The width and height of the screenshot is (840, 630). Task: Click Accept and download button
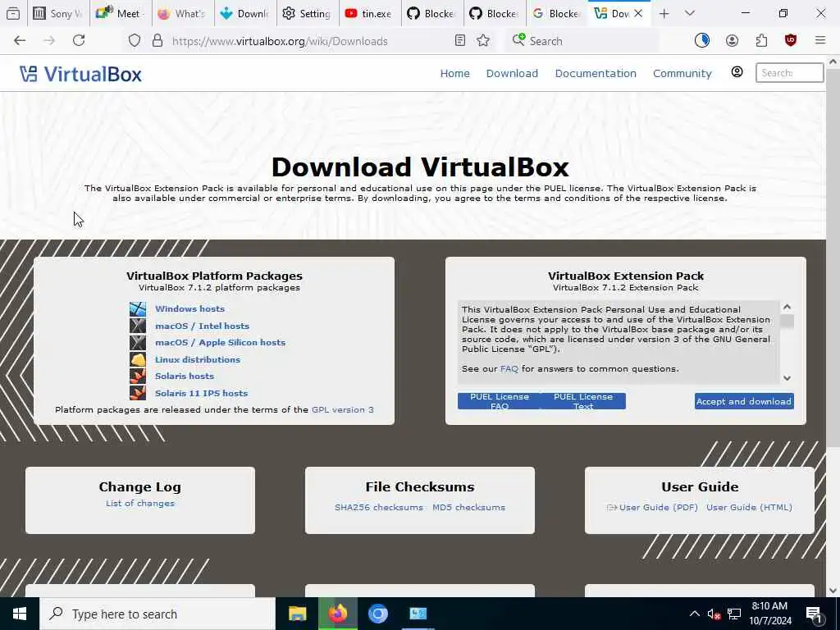(744, 401)
